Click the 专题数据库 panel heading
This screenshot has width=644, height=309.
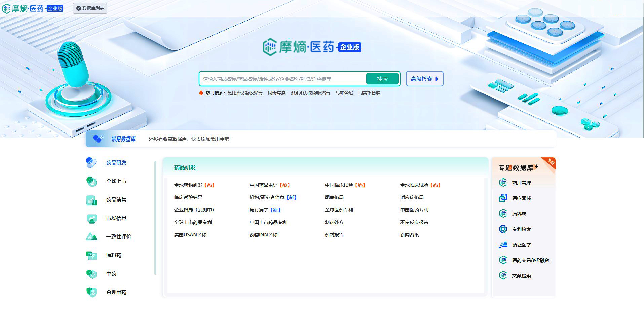(518, 167)
